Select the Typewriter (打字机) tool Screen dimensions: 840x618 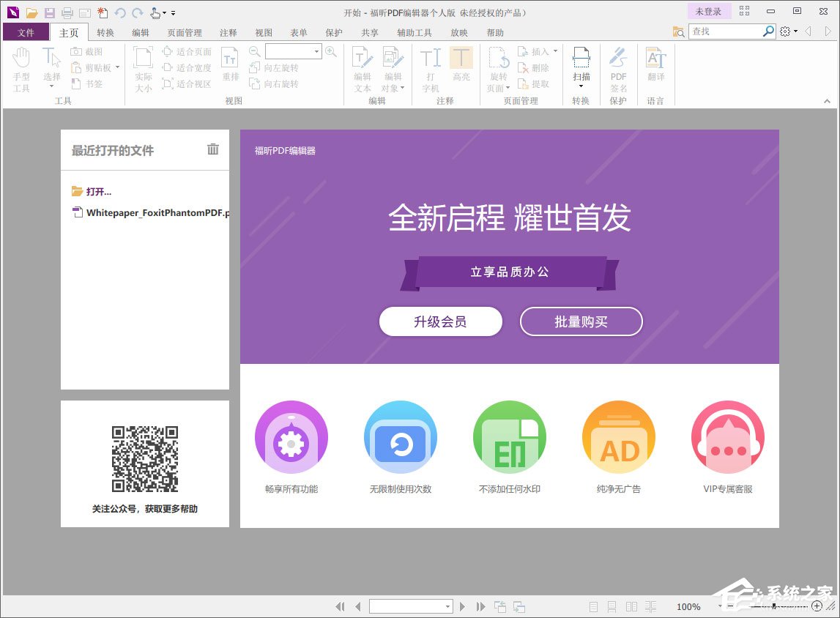(431, 57)
